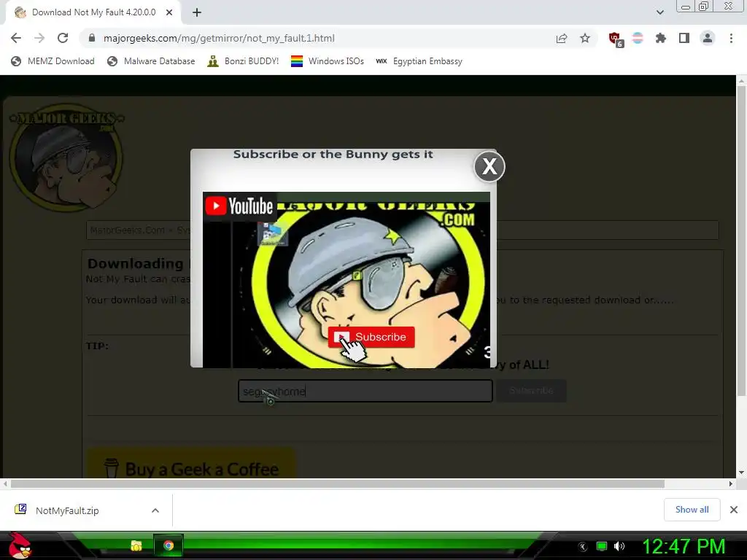
Task: Open Windows ISOs bookmark
Action: click(328, 61)
